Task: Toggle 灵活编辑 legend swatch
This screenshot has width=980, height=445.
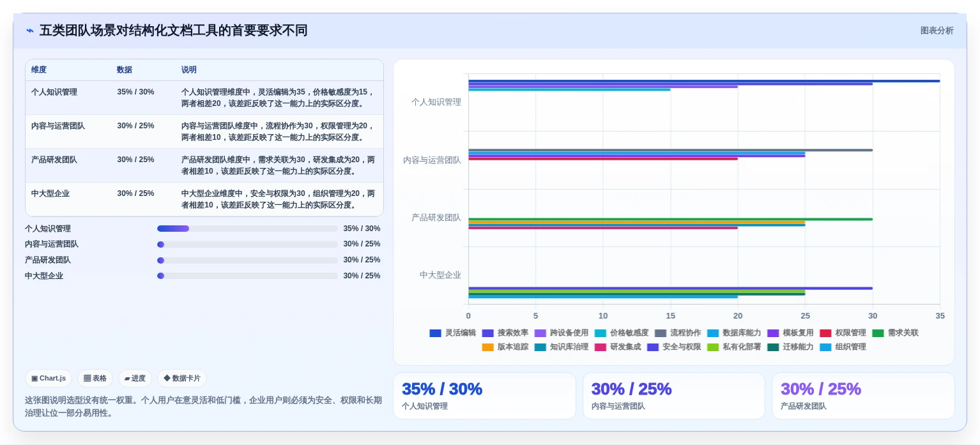Action: pyautogui.click(x=436, y=333)
